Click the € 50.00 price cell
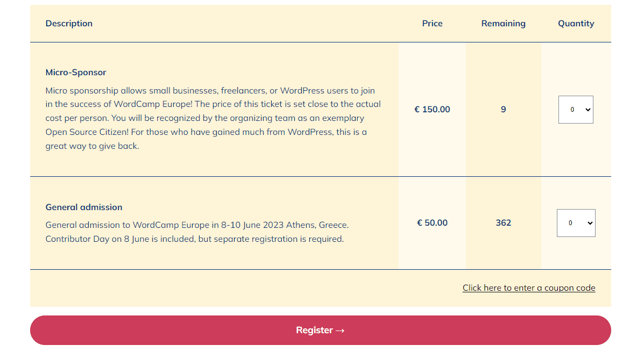The width and height of the screenshot is (644, 352). tap(432, 223)
